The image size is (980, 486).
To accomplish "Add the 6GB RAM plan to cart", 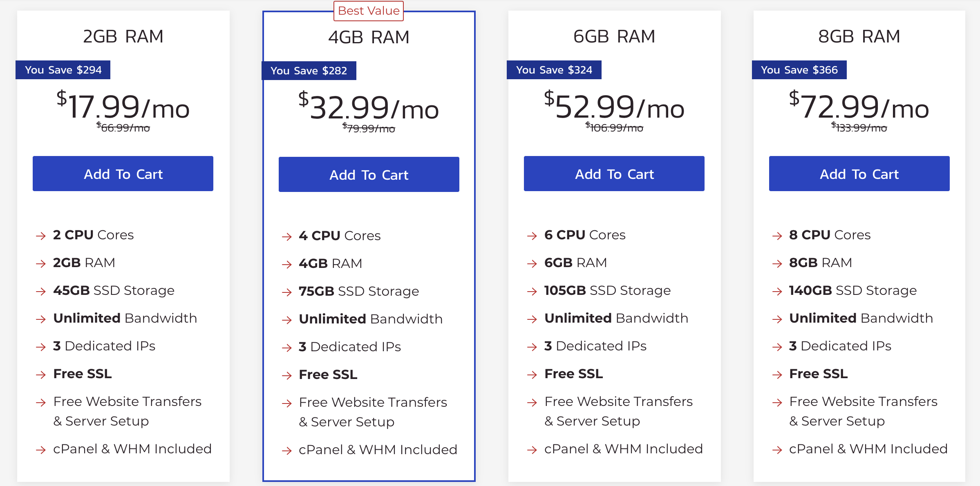I will click(614, 174).
